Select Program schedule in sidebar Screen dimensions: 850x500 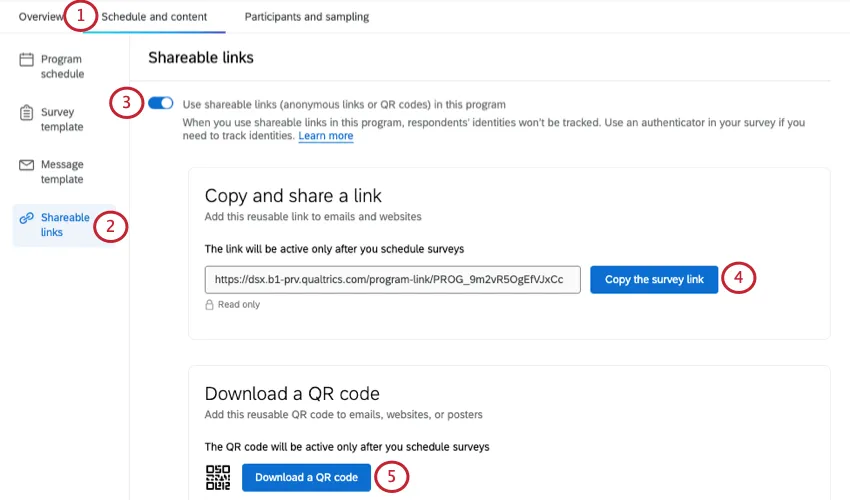62,67
